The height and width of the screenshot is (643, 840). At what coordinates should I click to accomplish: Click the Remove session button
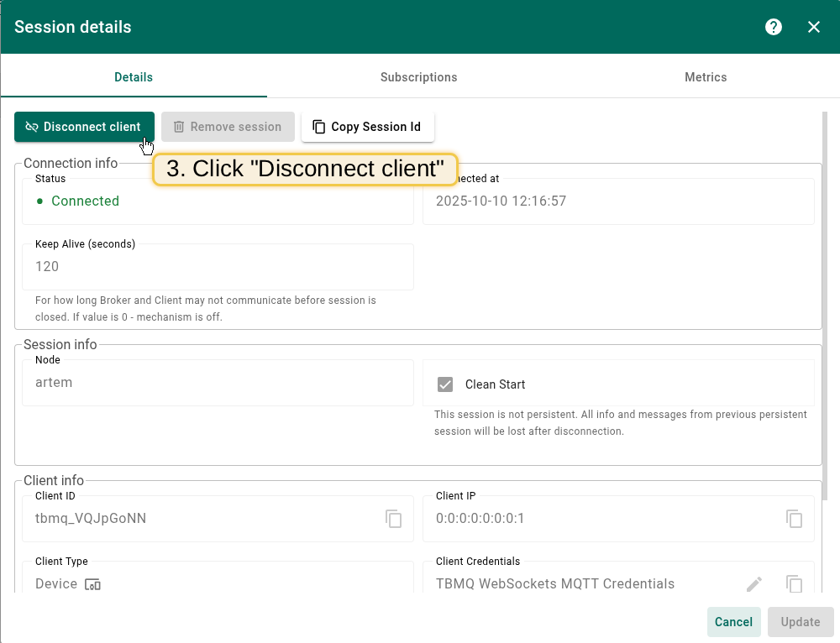pyautogui.click(x=228, y=127)
